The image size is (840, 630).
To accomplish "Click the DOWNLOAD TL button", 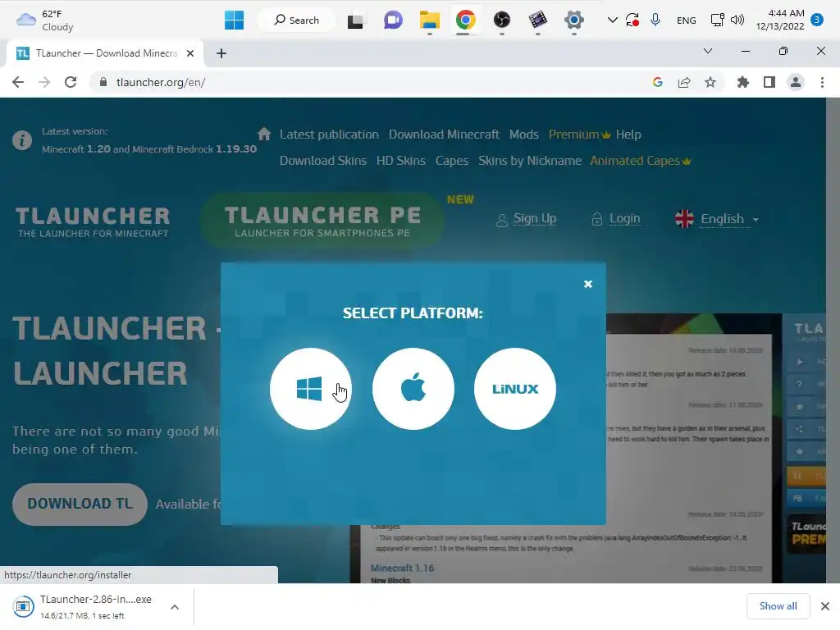I will 80,504.
